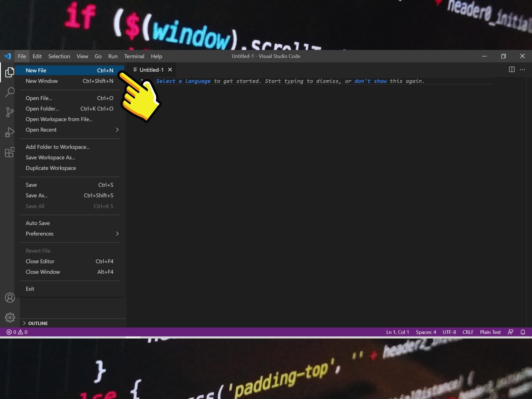This screenshot has height=399, width=532.
Task: Choose Add Folder to Workspace...
Action: (69, 147)
